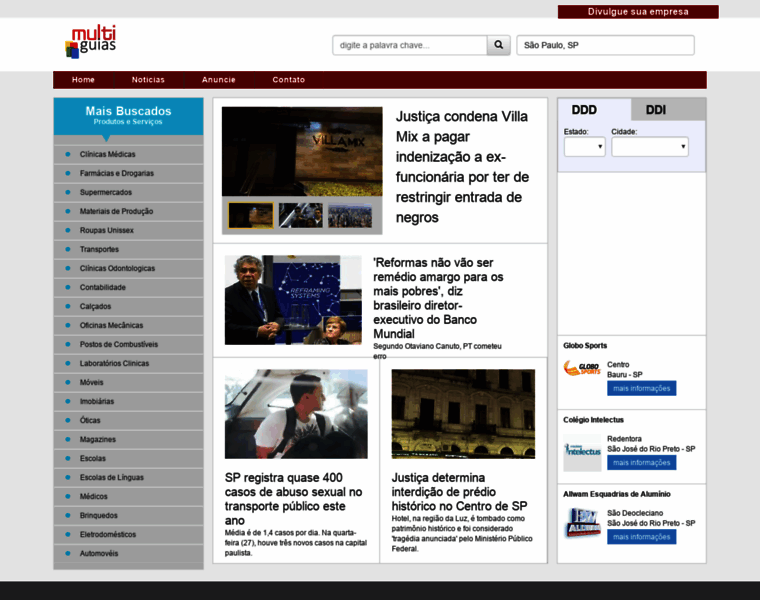Click the Colégio Intelectus listing title
The image size is (760, 600).
[x=593, y=420]
